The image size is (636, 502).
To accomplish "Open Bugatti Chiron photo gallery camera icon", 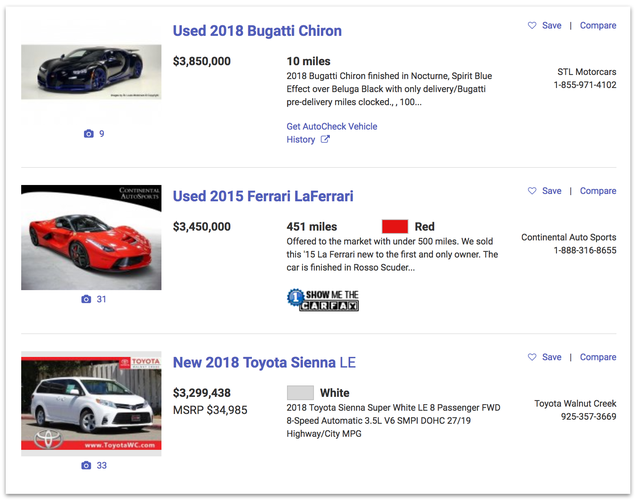I will [88, 134].
